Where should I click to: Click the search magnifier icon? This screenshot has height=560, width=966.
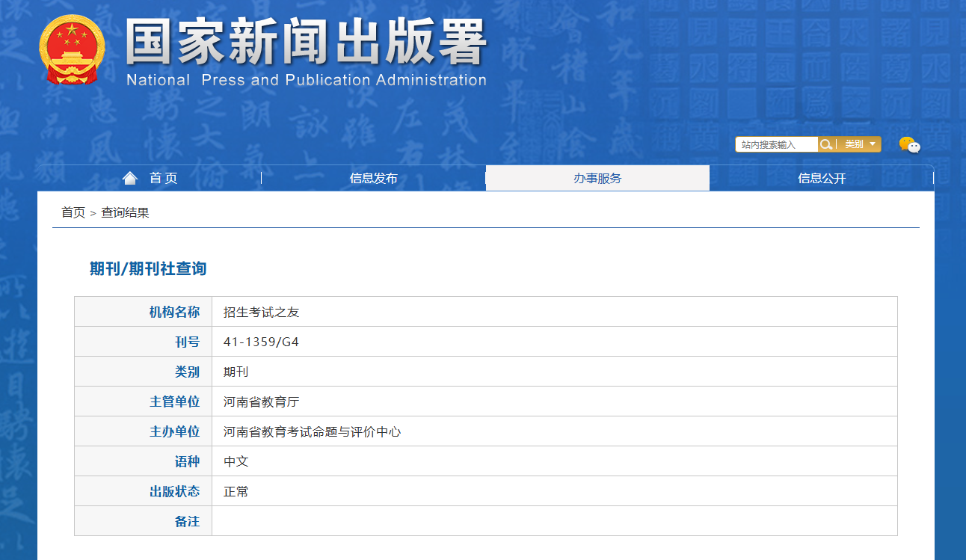point(825,144)
